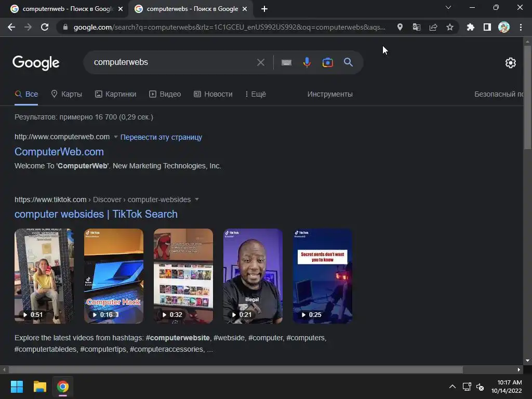Screen dimensions: 532x399
Task: Open a new tab with the plus button
Action: pos(264,9)
